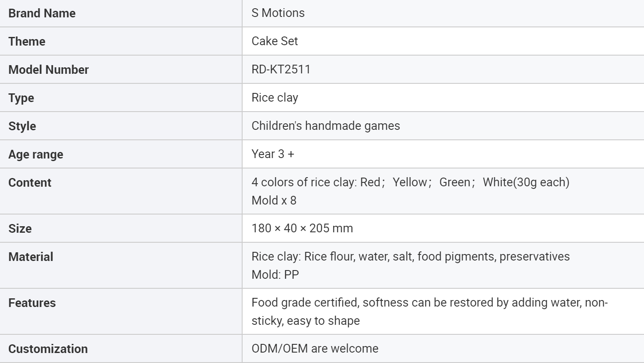Click the Style row label
This screenshot has height=363, width=644.
tap(22, 126)
